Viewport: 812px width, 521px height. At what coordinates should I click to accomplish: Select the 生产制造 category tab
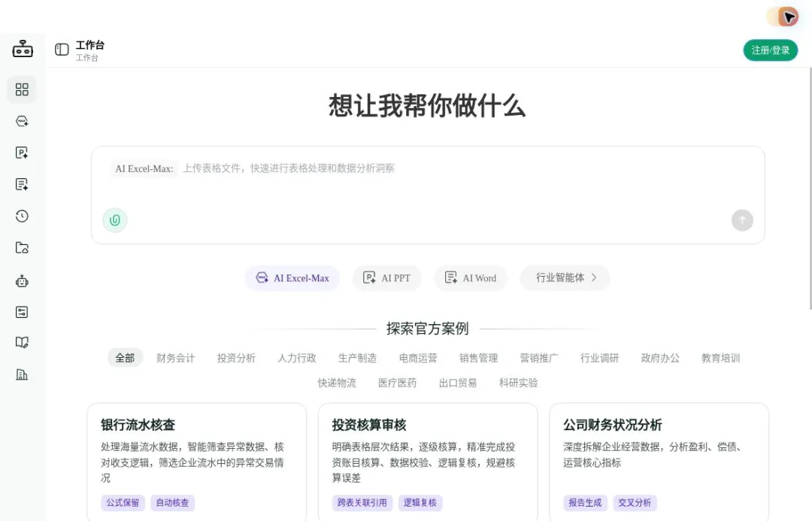357,358
